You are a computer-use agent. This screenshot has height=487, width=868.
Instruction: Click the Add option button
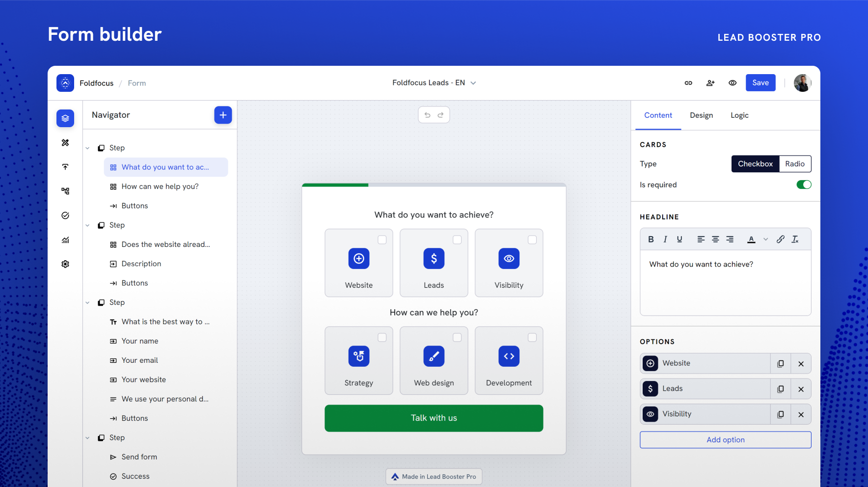(725, 439)
